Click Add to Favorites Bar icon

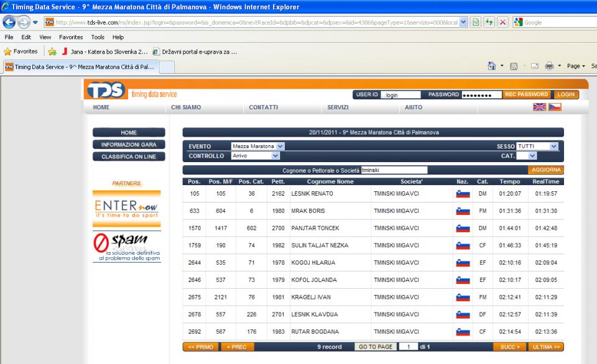[x=52, y=52]
